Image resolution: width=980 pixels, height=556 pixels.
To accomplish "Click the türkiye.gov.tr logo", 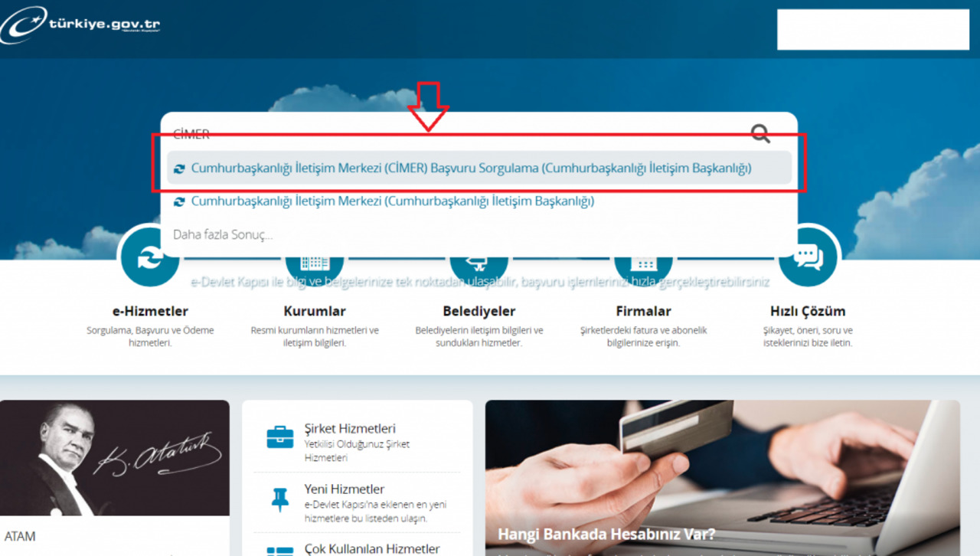I will coord(80,25).
